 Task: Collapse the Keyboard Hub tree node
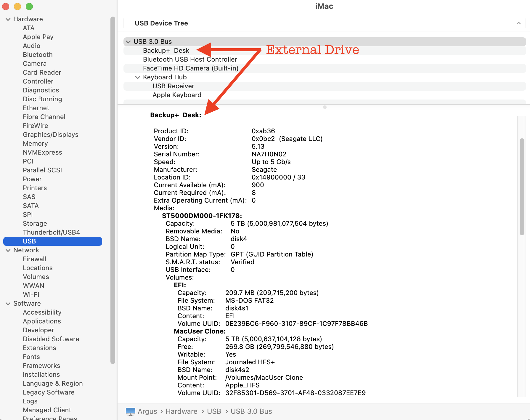(138, 77)
